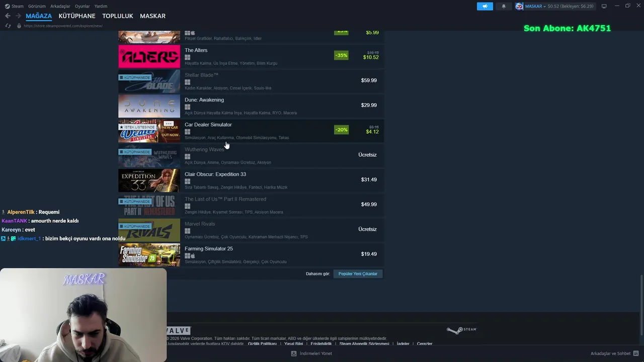The height and width of the screenshot is (362, 644).
Task: Open the Steam menu
Action: [x=18, y=6]
